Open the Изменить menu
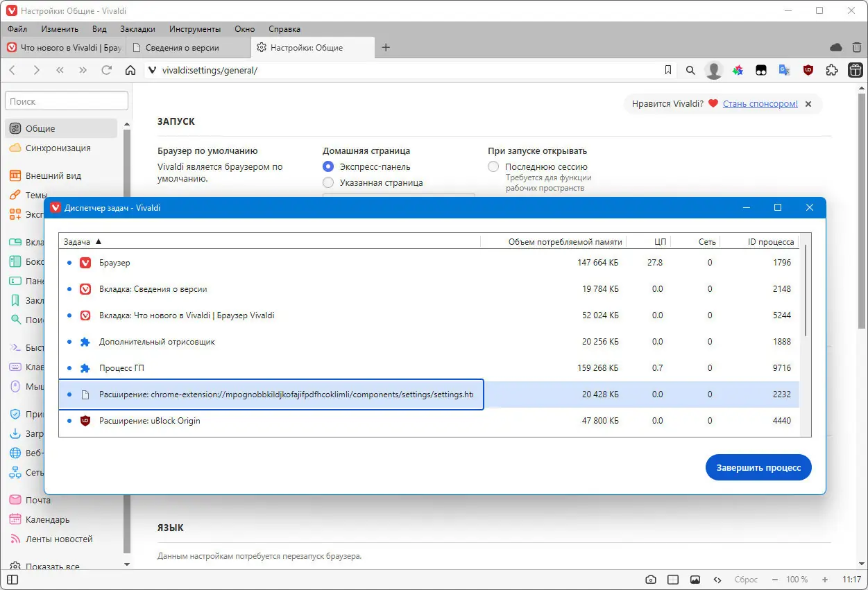Screen dimensions: 868x590 [60, 29]
